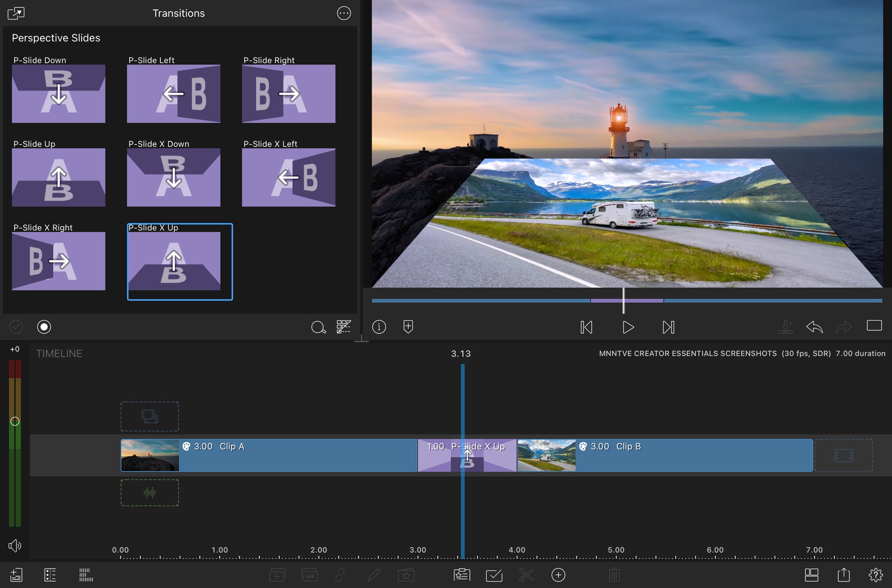
Task: Click the scissors split icon
Action: click(x=526, y=575)
